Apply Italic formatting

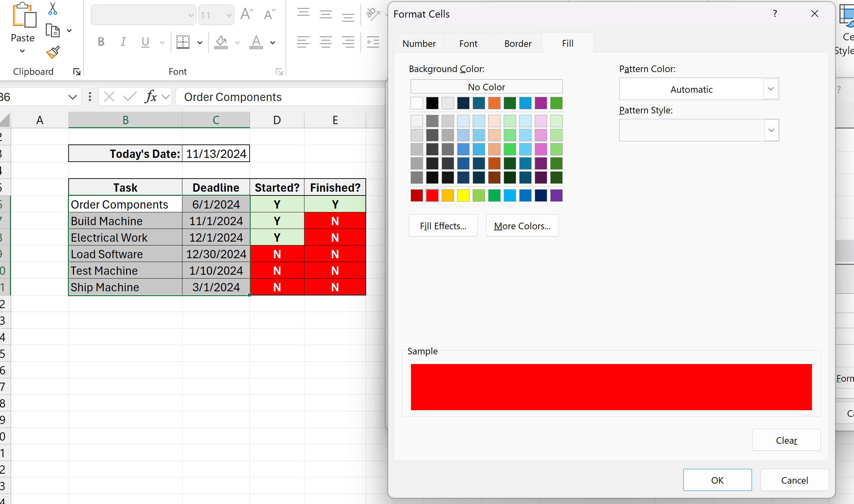[123, 42]
